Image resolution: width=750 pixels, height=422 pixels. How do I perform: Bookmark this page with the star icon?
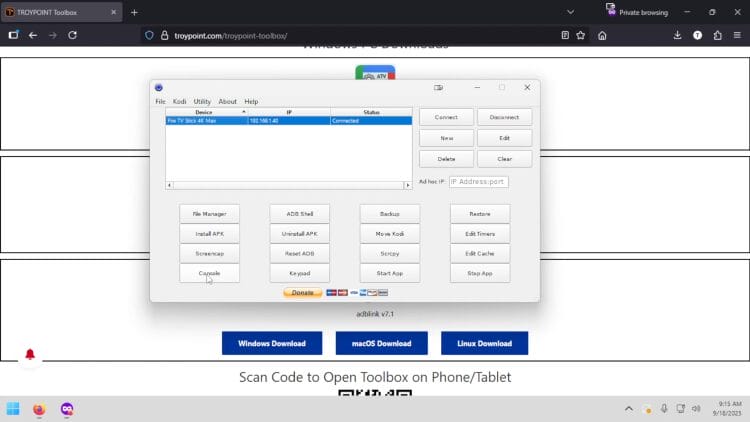click(580, 35)
